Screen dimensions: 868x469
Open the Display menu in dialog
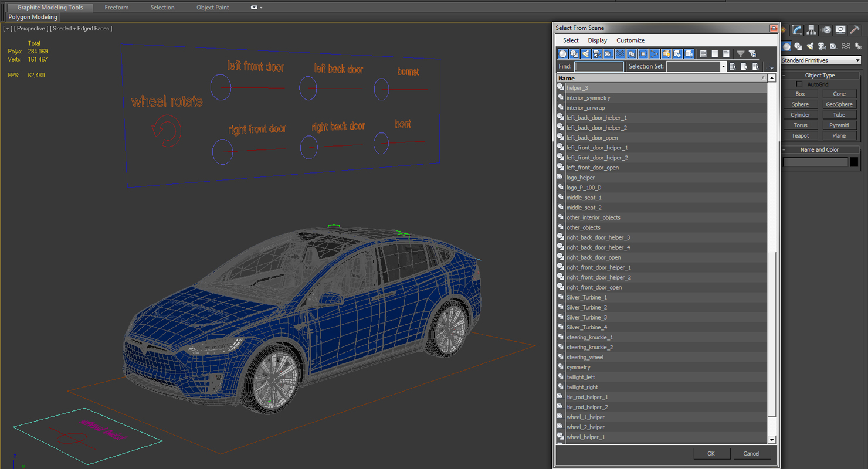click(x=598, y=40)
